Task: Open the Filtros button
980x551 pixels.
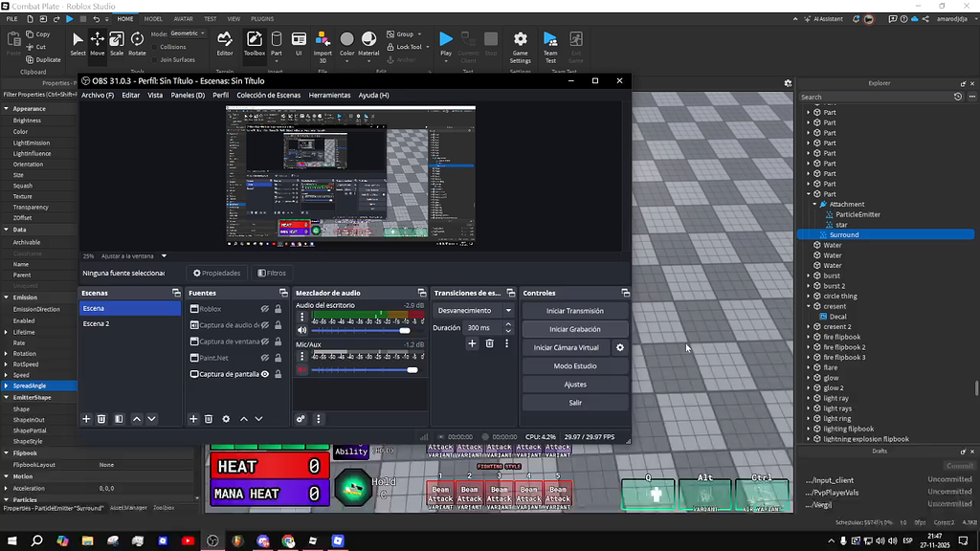Action: click(272, 273)
